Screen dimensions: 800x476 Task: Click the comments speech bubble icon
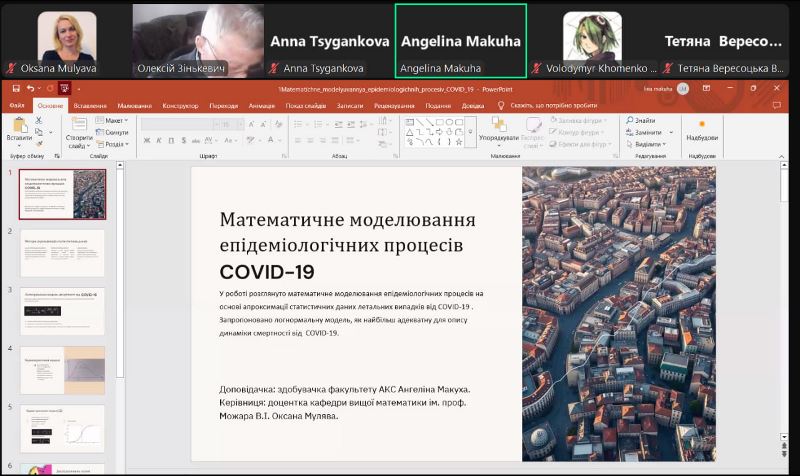point(777,105)
